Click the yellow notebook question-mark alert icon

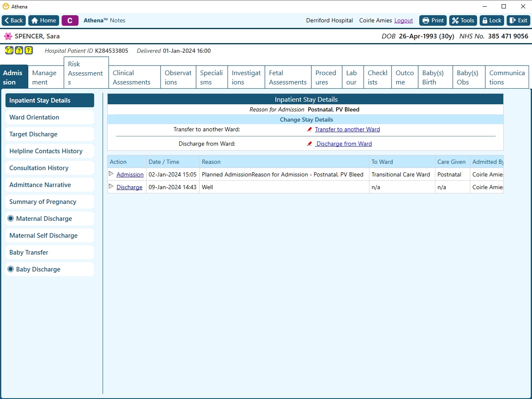click(x=29, y=51)
